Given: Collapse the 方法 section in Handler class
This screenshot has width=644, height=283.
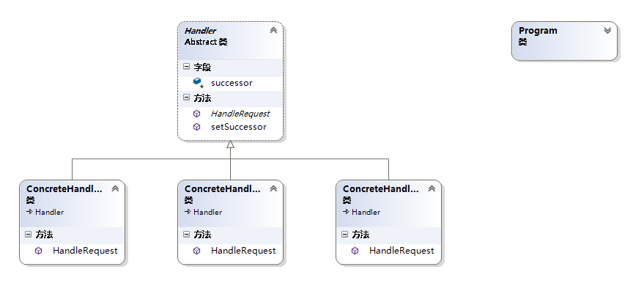Looking at the screenshot, I should 187,98.
